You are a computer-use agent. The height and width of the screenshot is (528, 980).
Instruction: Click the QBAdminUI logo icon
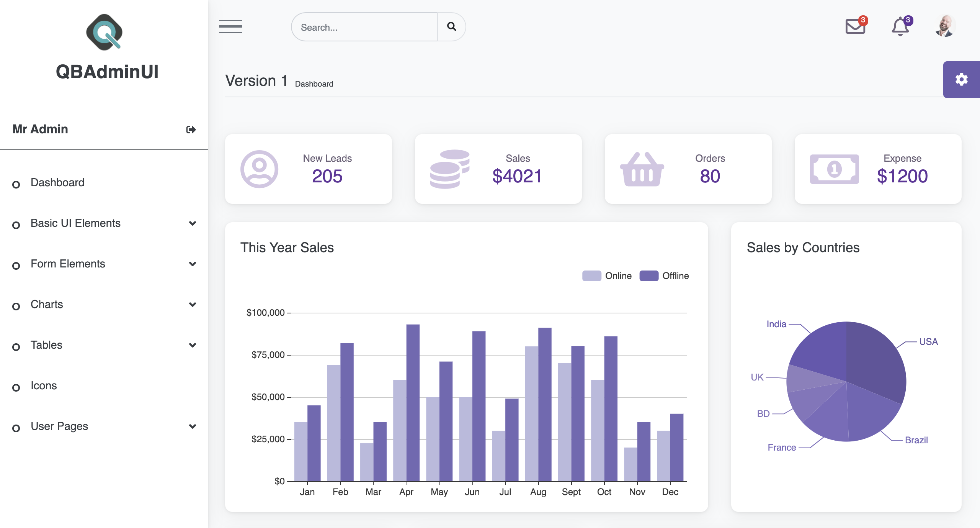(x=104, y=32)
